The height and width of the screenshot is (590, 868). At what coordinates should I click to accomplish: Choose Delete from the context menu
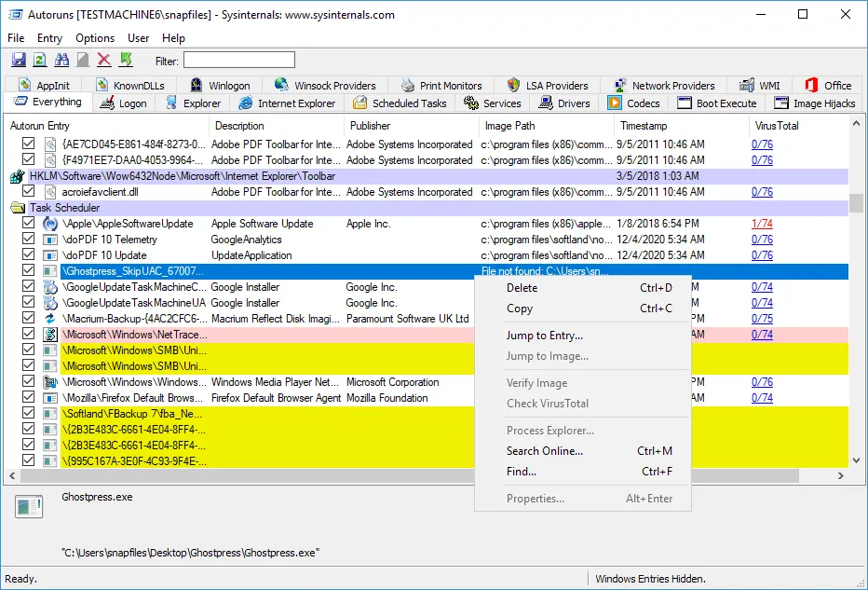pyautogui.click(x=583, y=288)
